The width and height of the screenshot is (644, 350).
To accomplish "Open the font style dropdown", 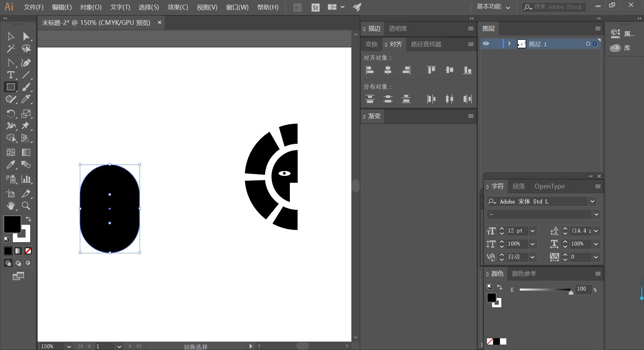I will tap(596, 214).
